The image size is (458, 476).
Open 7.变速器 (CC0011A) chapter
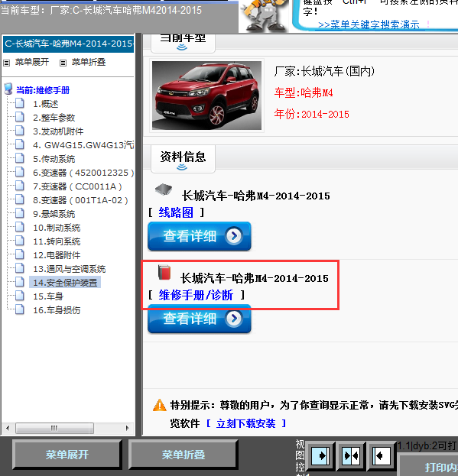(77, 186)
